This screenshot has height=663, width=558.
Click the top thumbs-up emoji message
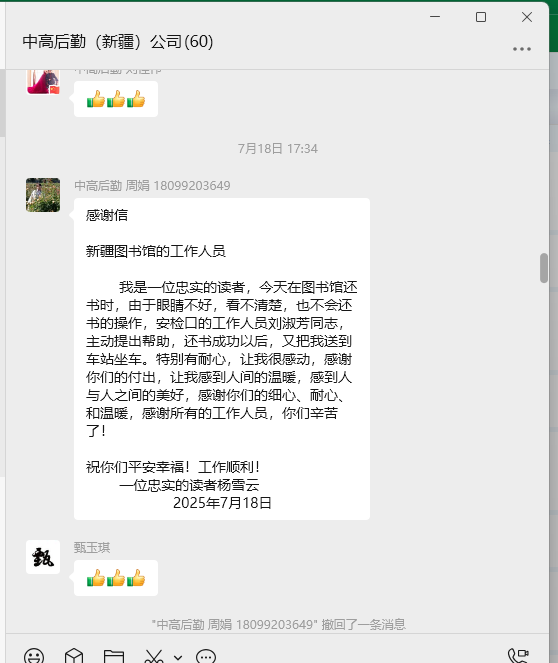(116, 99)
